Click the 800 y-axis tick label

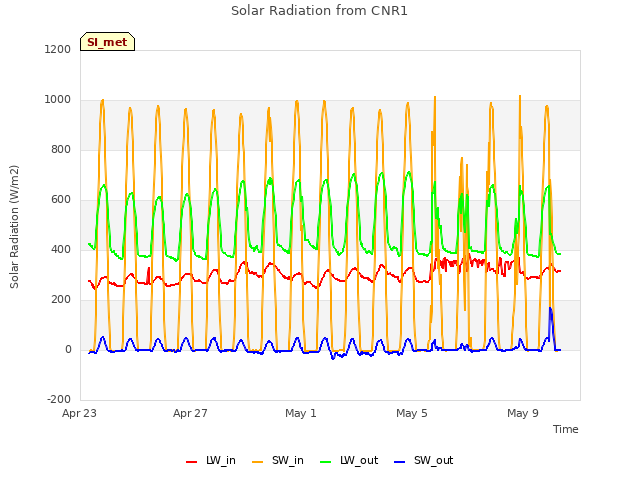pyautogui.click(x=61, y=149)
